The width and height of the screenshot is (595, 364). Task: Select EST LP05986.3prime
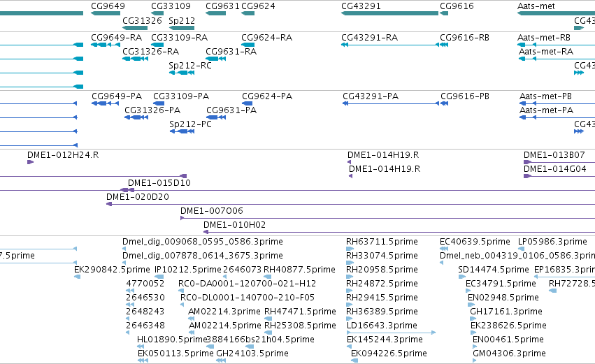click(x=552, y=242)
